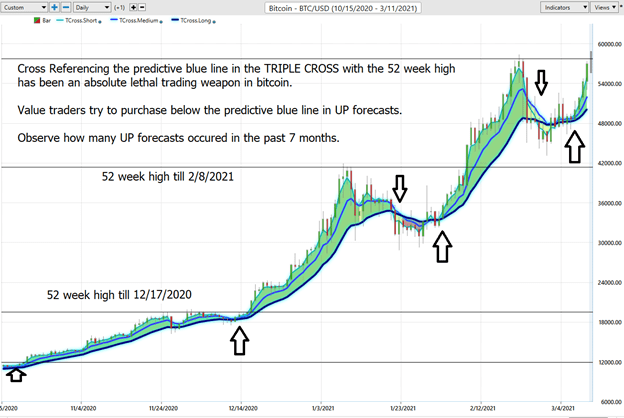624x418 pixels.
Task: Click the 24000.00 price axis label
Action: click(609, 283)
